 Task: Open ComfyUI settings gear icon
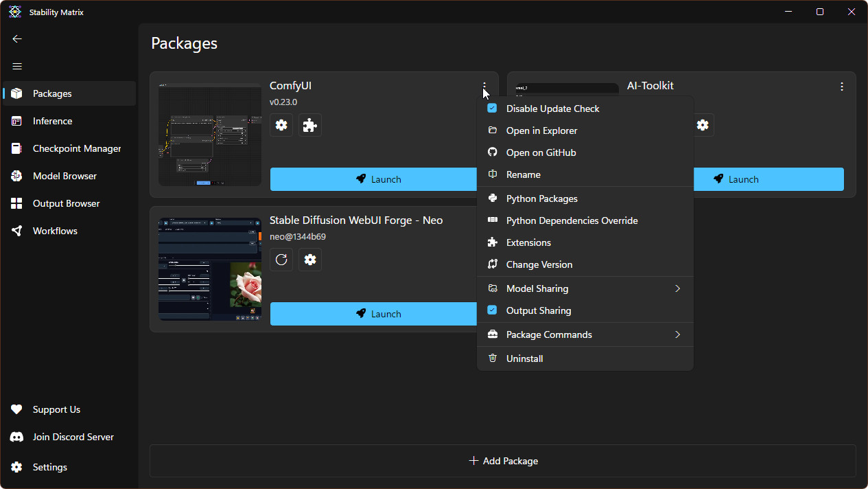tap(281, 125)
